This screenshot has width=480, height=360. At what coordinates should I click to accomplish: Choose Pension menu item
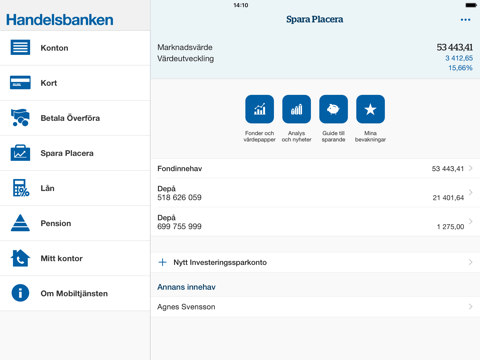click(75, 223)
